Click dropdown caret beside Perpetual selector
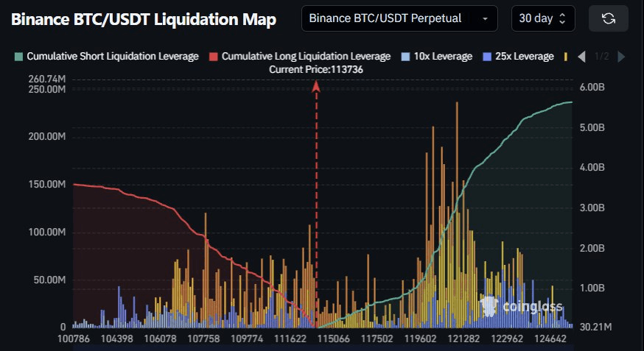This screenshot has height=351, width=644. click(485, 19)
